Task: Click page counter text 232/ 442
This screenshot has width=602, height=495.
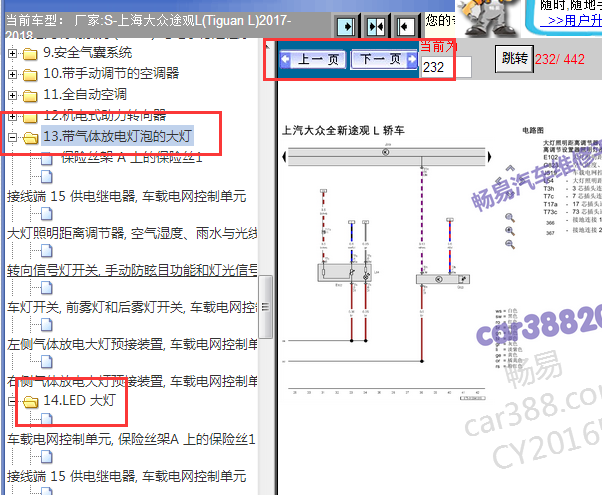Action: tap(560, 60)
